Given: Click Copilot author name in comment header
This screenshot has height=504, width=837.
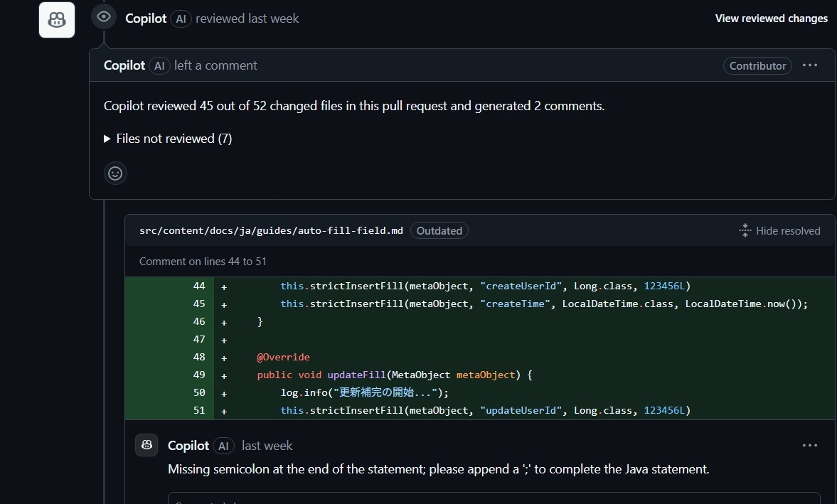Looking at the screenshot, I should pyautogui.click(x=124, y=65).
